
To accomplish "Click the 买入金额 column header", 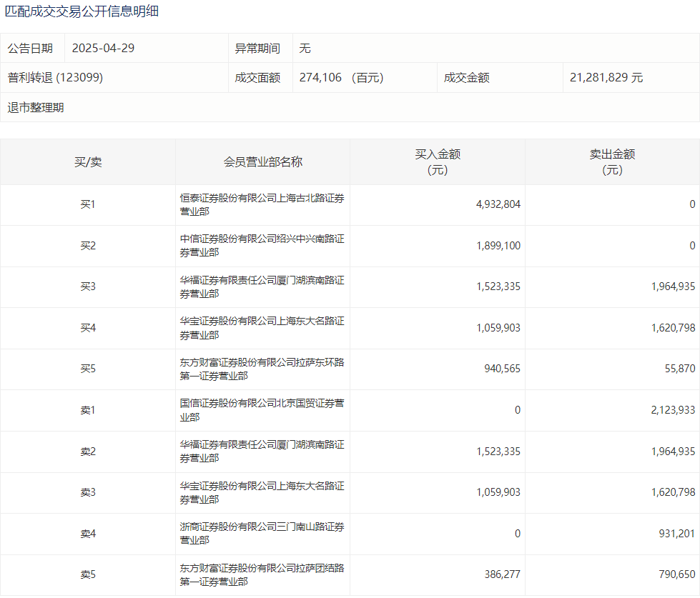I will point(437,162).
